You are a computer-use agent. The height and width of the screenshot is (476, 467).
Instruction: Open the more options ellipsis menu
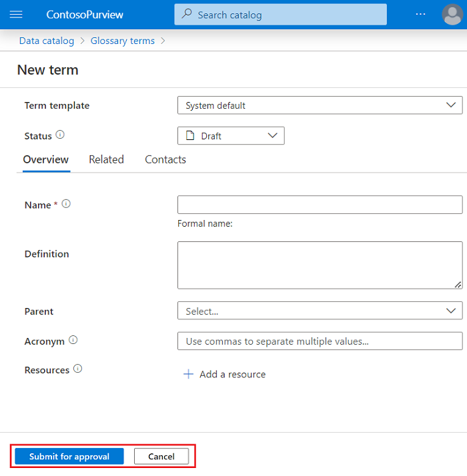coord(420,14)
